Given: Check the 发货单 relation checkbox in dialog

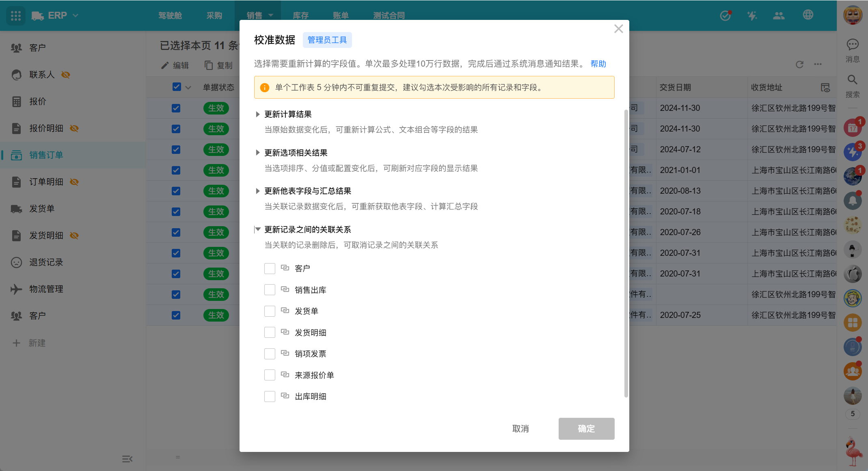Looking at the screenshot, I should (x=270, y=311).
